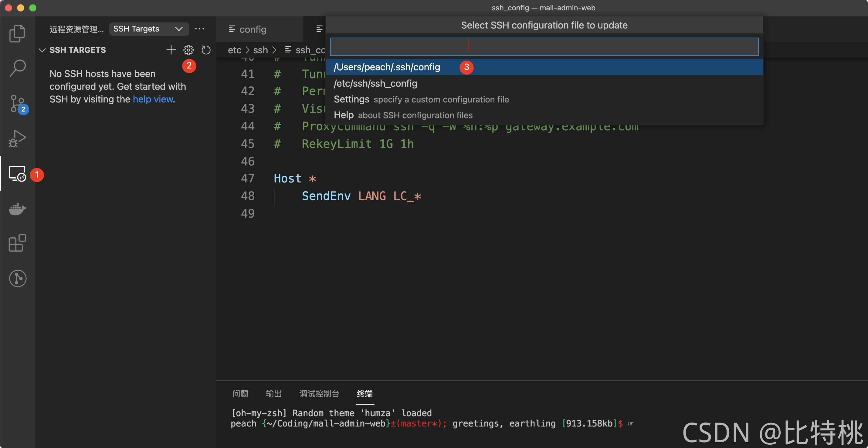Click the SSH Targets add new host button
The width and height of the screenshot is (868, 448).
[x=170, y=50]
